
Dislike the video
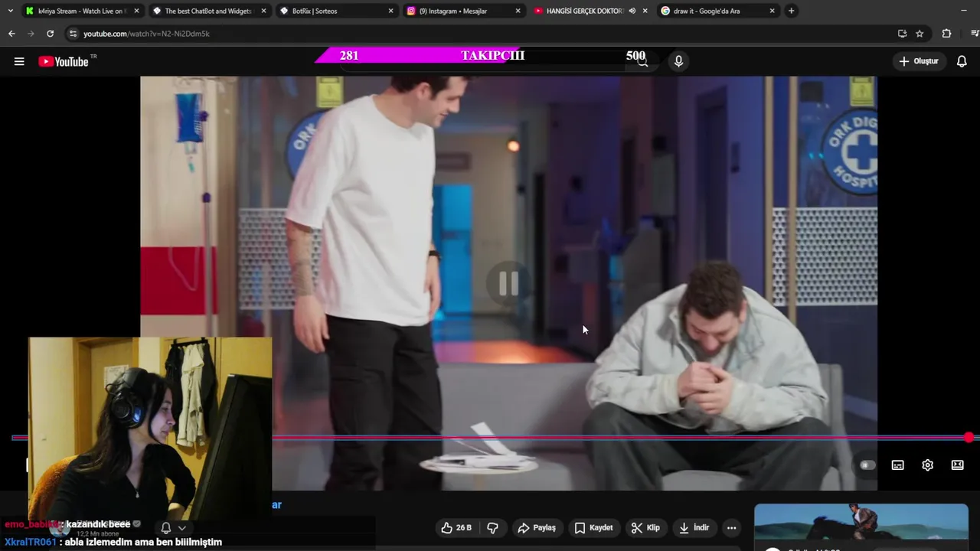(492, 528)
